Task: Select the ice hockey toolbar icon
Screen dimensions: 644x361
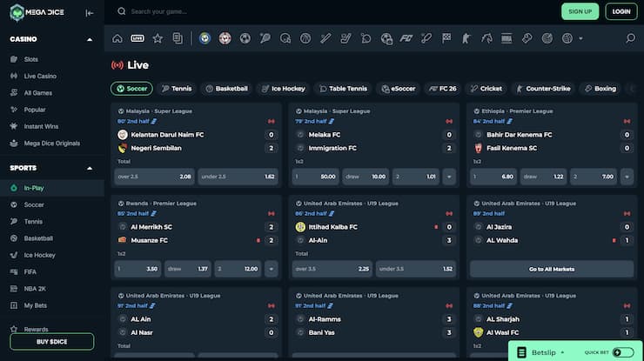Action: [x=345, y=38]
